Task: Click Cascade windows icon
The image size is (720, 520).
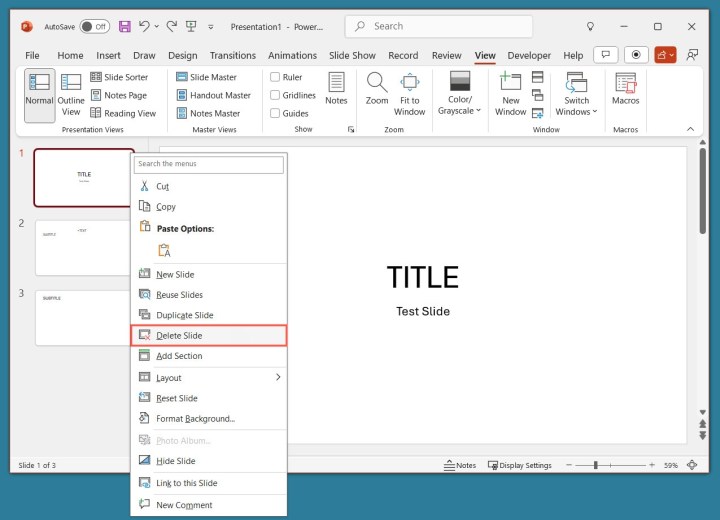Action: (x=538, y=95)
